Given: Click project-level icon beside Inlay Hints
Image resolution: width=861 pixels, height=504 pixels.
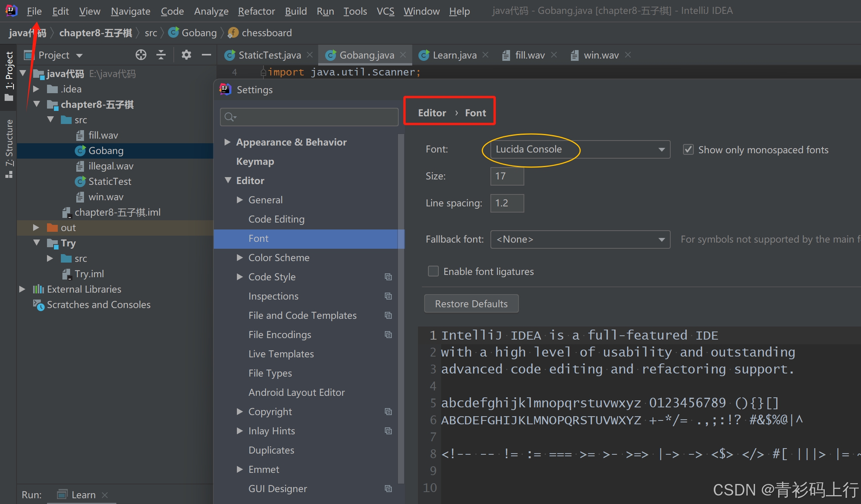Looking at the screenshot, I should 388,431.
